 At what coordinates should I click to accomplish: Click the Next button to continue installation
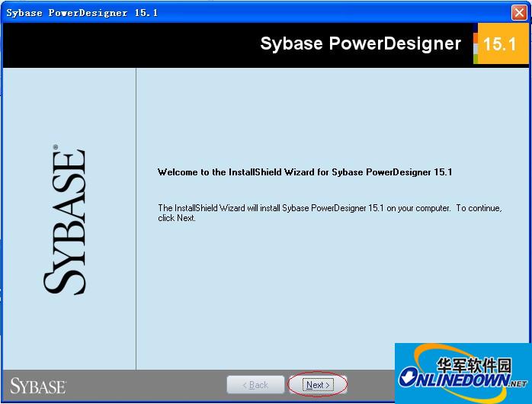point(318,385)
